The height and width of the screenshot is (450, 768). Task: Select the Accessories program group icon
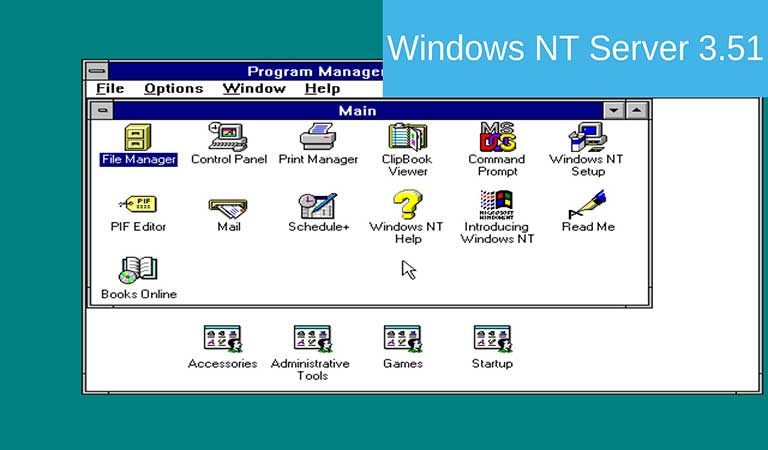(x=223, y=339)
